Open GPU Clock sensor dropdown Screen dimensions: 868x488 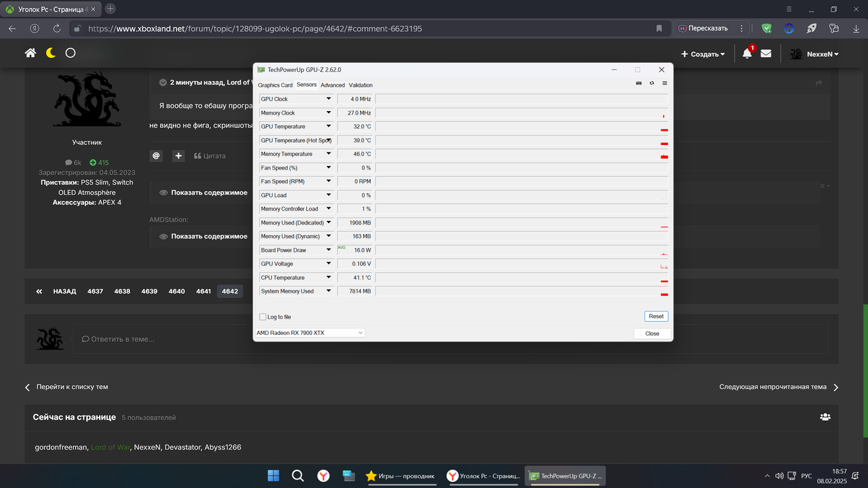[329, 99]
